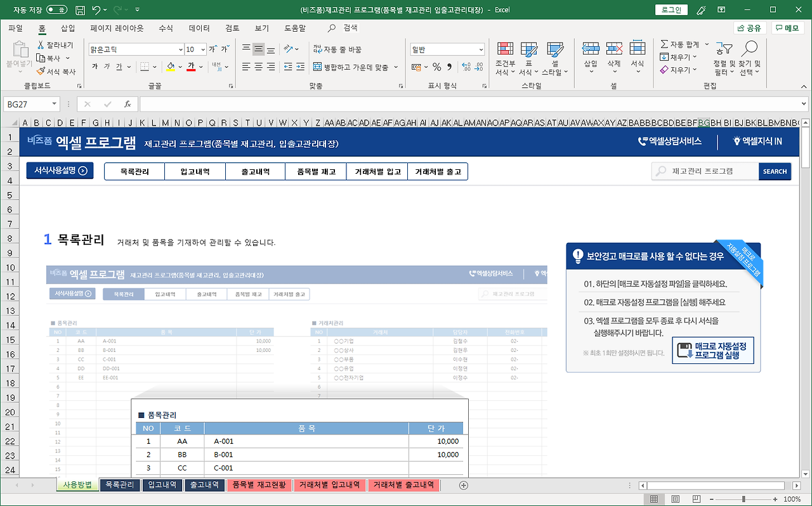812x506 pixels.
Task: Expand the Name Box dropdown arrow
Action: click(55, 104)
